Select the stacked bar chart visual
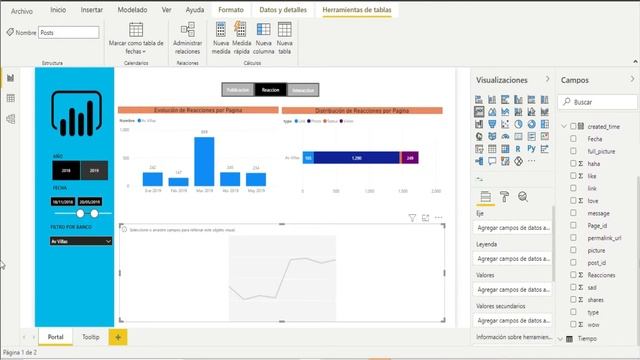The image size is (640, 360). [x=479, y=100]
